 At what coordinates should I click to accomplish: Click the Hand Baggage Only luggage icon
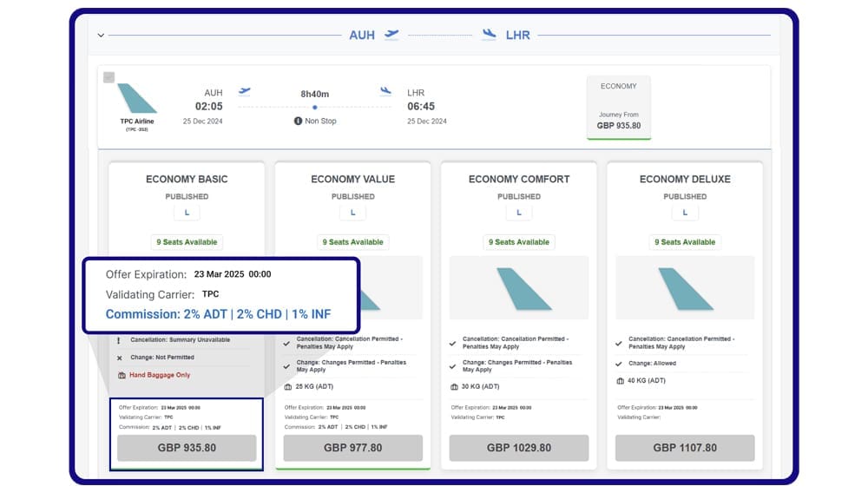tap(122, 375)
